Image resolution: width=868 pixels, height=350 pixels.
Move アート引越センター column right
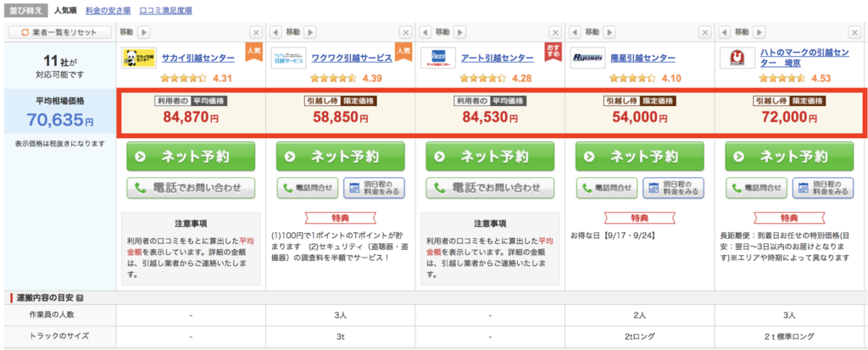[x=459, y=33]
